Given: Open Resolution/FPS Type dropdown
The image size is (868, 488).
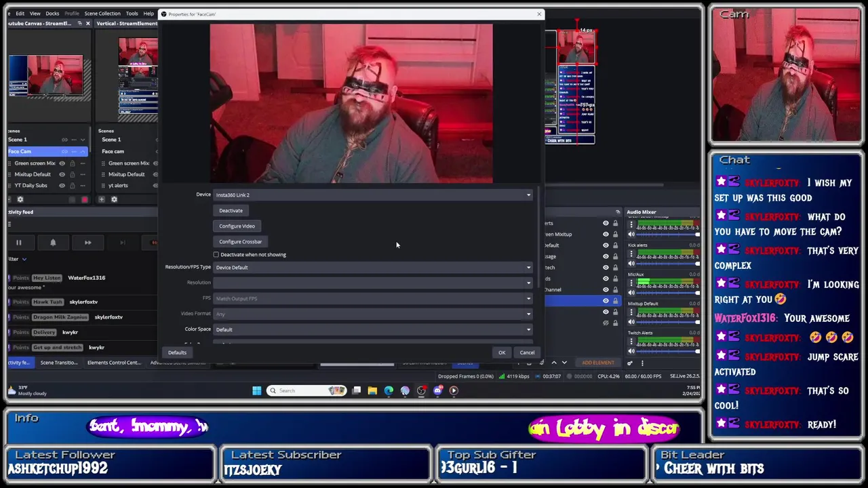Looking at the screenshot, I should [x=372, y=268].
